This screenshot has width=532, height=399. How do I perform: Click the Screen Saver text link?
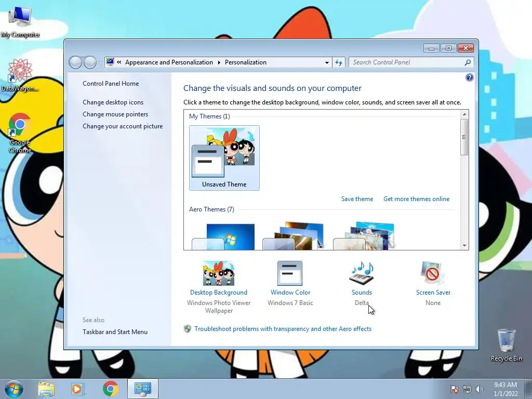(433, 292)
